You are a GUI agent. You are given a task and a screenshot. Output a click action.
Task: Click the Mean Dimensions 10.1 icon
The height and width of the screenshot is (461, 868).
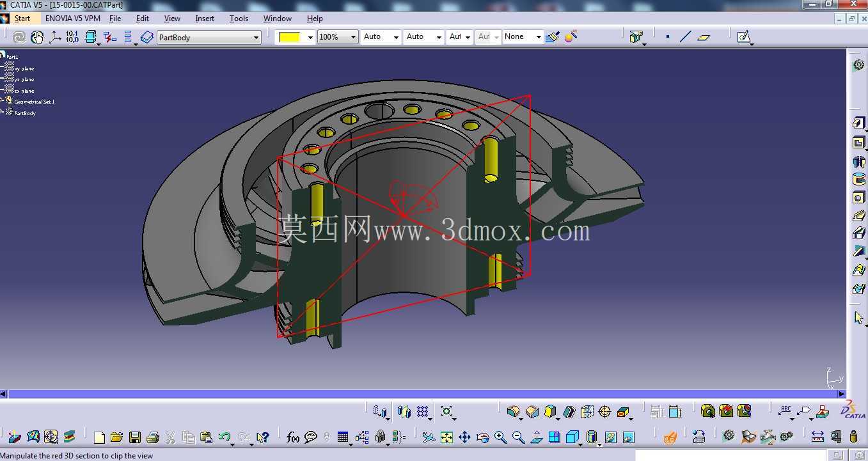pyautogui.click(x=72, y=37)
